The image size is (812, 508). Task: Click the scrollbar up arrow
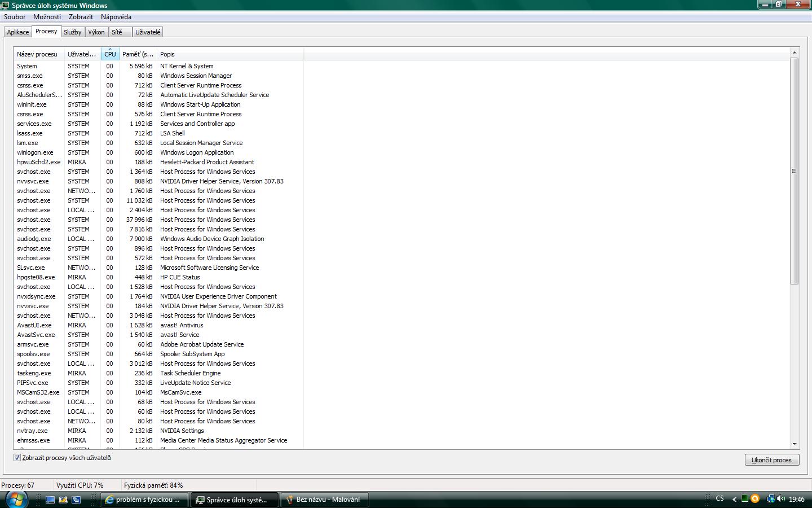pos(794,52)
